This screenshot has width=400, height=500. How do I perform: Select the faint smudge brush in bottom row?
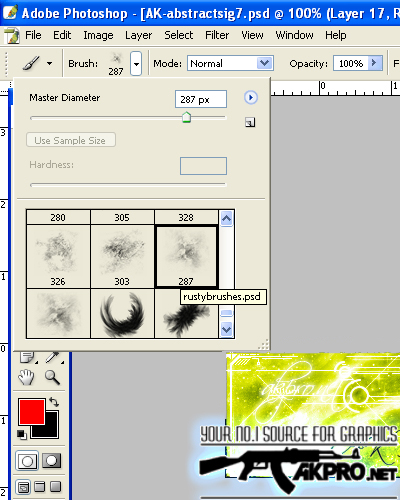(x=58, y=314)
